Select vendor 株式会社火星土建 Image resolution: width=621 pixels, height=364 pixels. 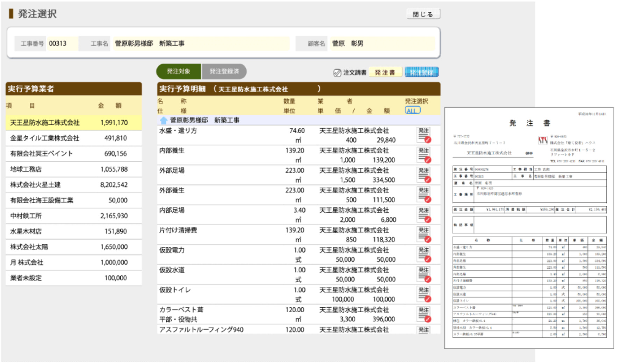click(74, 185)
